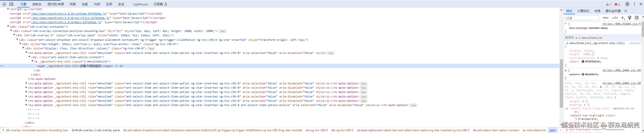Expand the margin shorthand property
The width and height of the screenshot is (644, 133).
[583, 101]
